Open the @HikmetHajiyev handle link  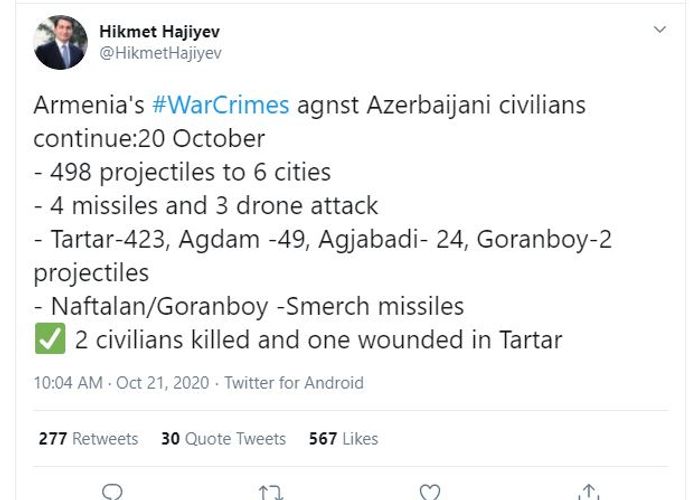click(x=162, y=52)
